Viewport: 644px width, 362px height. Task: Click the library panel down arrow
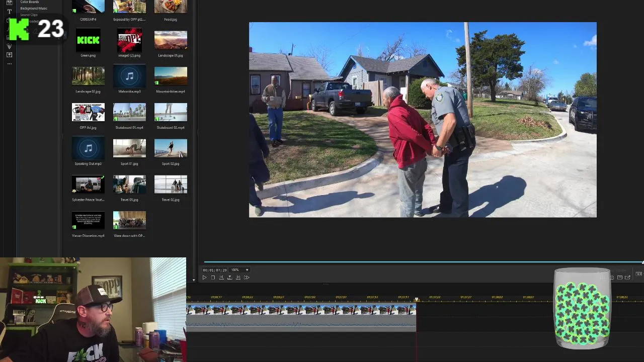click(x=194, y=280)
